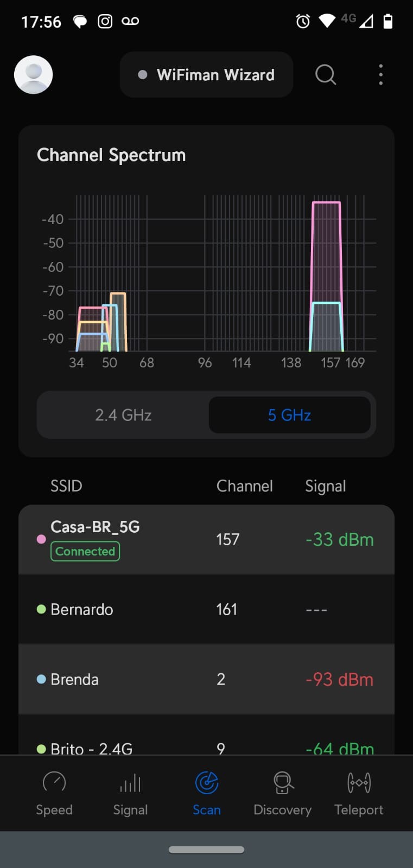Select the Bernardo network entry

click(x=206, y=609)
